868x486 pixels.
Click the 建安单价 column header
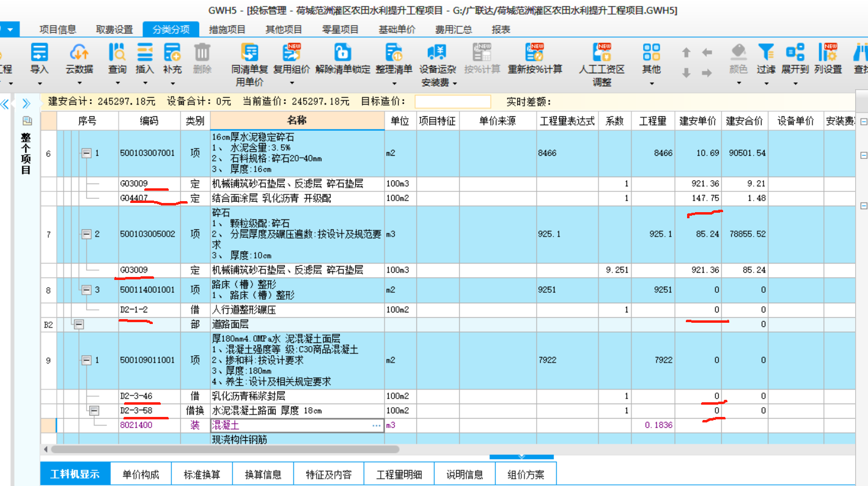click(x=698, y=121)
